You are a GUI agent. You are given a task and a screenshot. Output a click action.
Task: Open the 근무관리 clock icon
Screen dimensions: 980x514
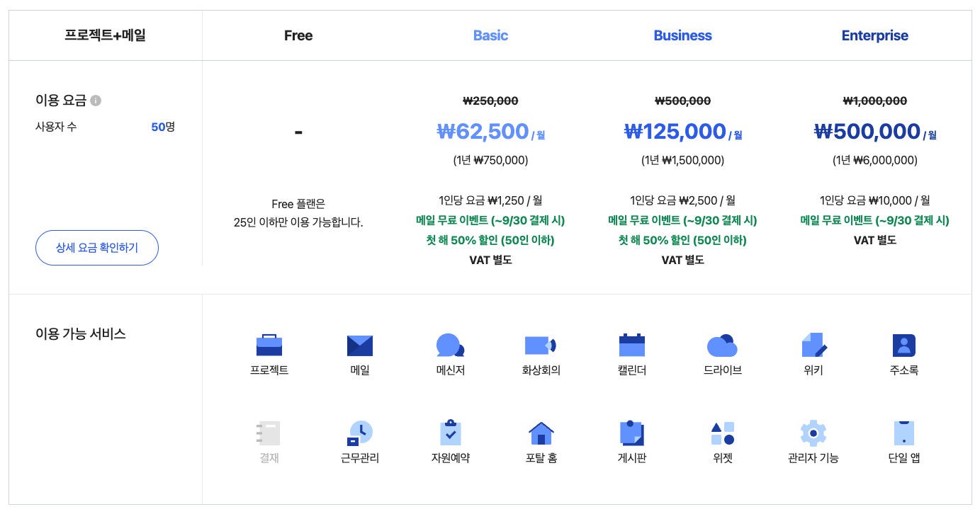click(360, 433)
